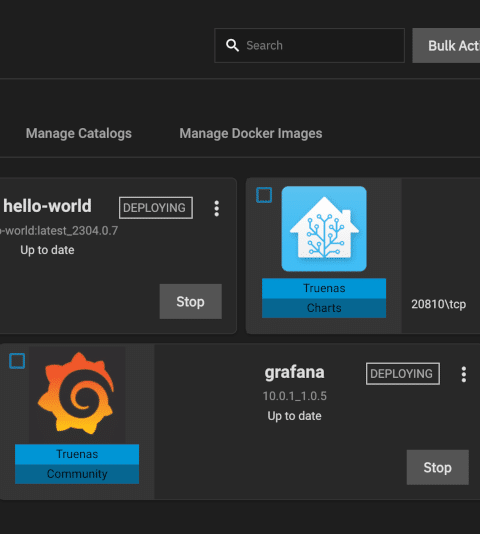Viewport: 480px width, 534px height.
Task: Stop the hello-world app
Action: (190, 301)
